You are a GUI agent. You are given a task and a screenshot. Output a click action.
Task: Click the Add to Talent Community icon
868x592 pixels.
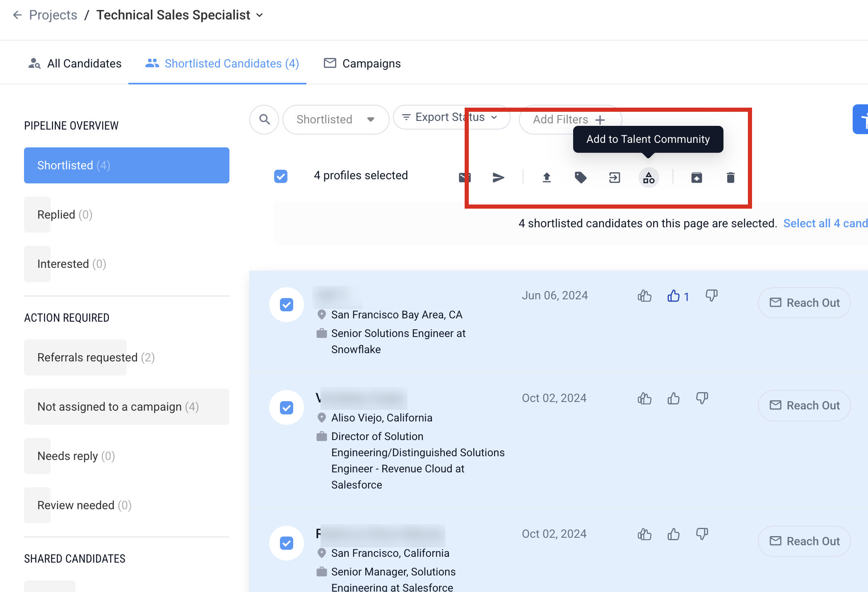click(649, 178)
